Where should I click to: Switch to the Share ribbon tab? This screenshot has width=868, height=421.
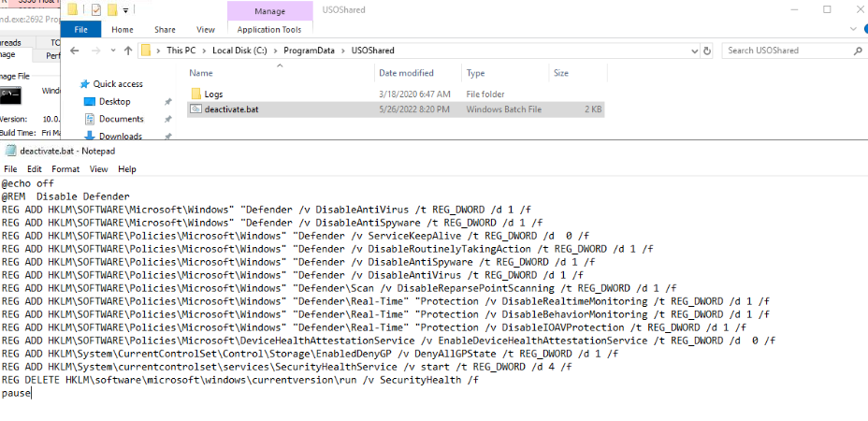coord(165,29)
